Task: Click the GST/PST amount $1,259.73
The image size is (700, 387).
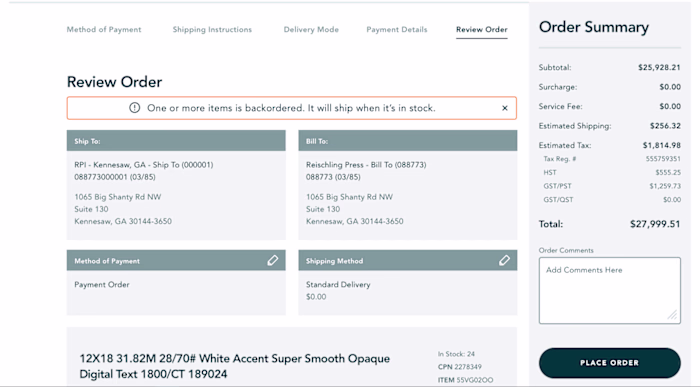Action: pyautogui.click(x=665, y=186)
